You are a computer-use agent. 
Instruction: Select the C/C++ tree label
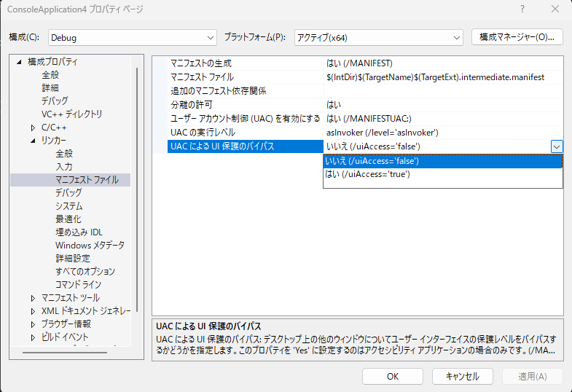54,128
